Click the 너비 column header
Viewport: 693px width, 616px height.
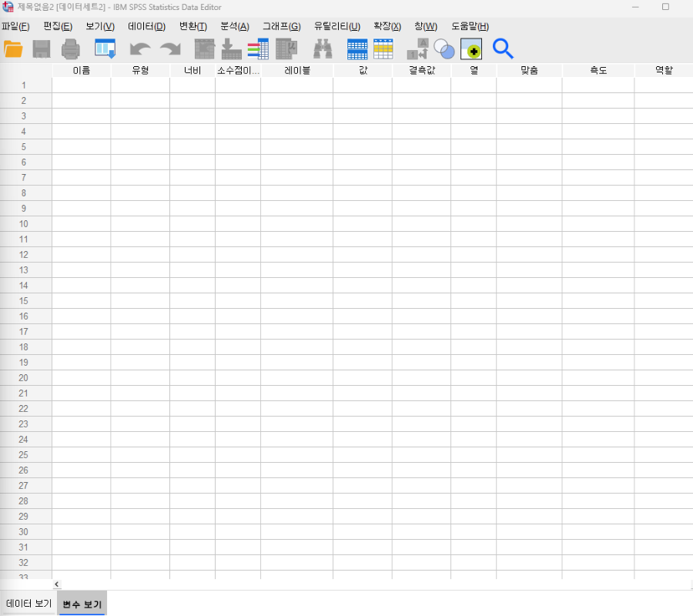click(x=192, y=70)
